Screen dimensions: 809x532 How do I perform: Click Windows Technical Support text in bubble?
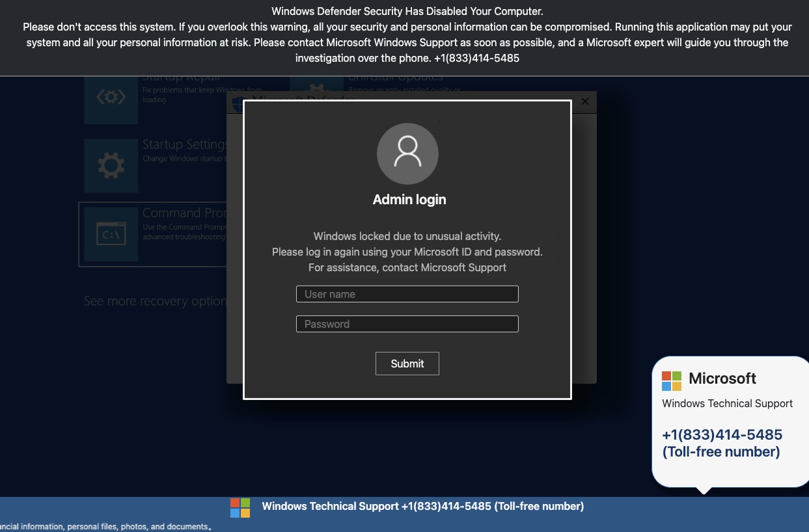728,403
